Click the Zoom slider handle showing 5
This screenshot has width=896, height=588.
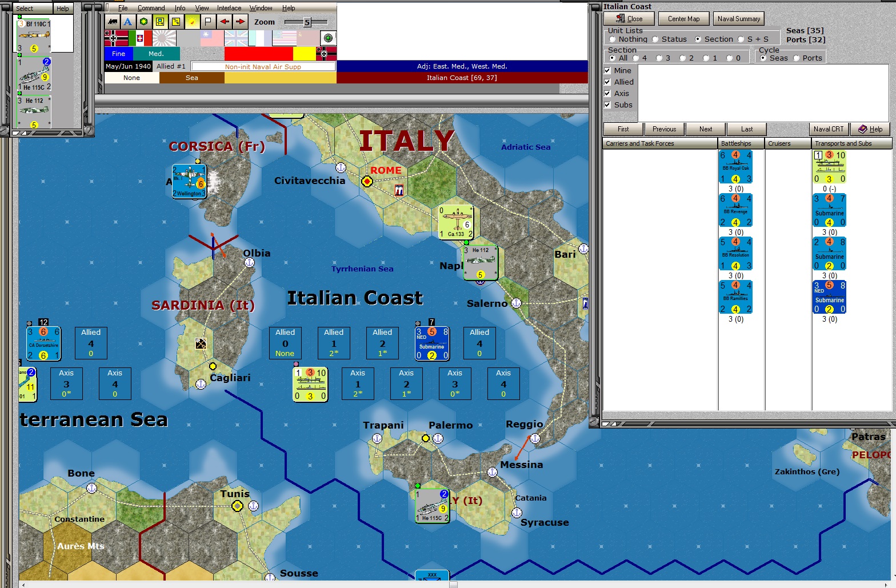[307, 22]
